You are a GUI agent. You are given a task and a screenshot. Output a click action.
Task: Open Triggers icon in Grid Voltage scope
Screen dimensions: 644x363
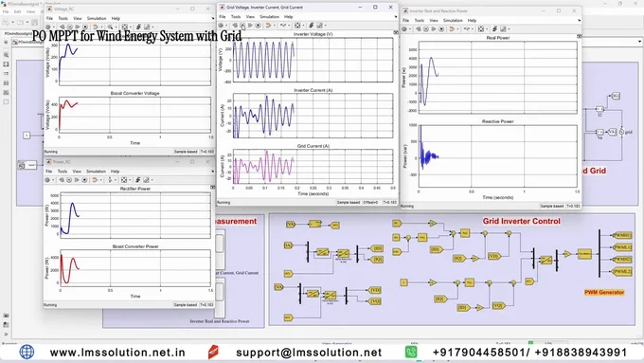click(x=312, y=25)
